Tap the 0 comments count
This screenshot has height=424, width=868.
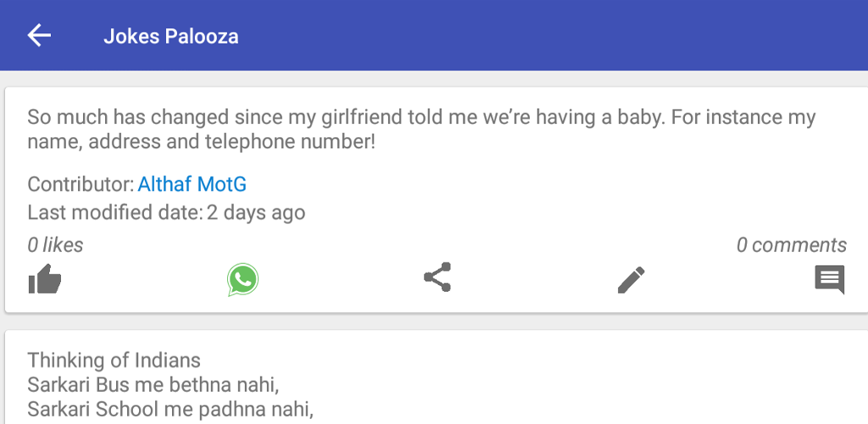(x=792, y=245)
